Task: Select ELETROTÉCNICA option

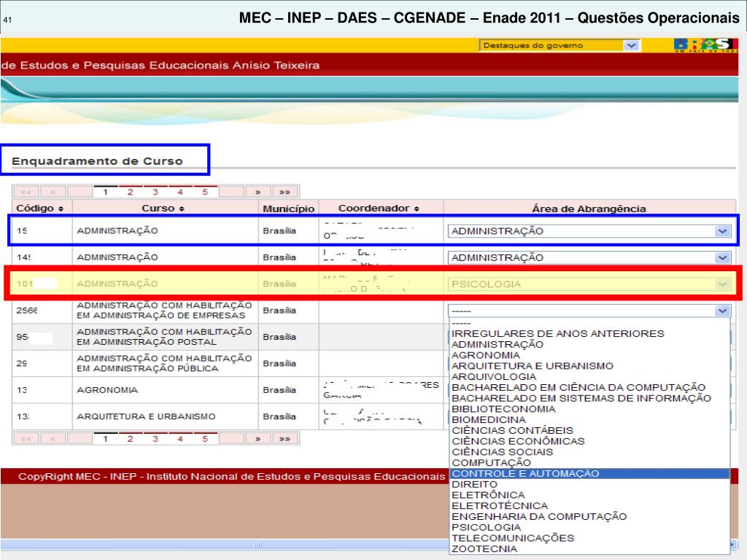Action: 589,506
